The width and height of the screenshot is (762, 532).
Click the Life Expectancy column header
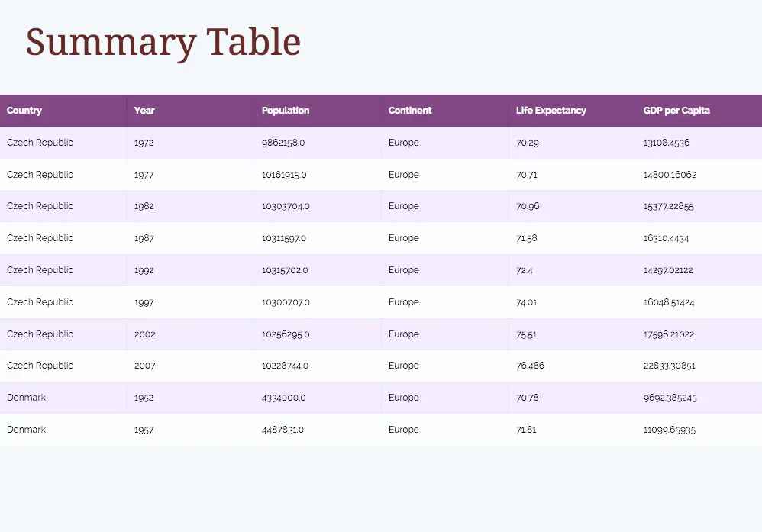click(x=551, y=111)
